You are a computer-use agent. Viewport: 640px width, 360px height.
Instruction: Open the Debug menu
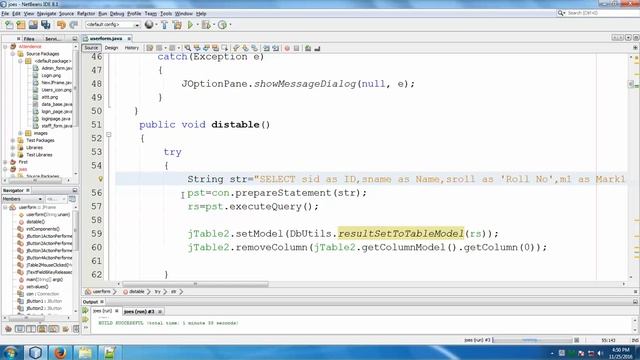pos(117,13)
